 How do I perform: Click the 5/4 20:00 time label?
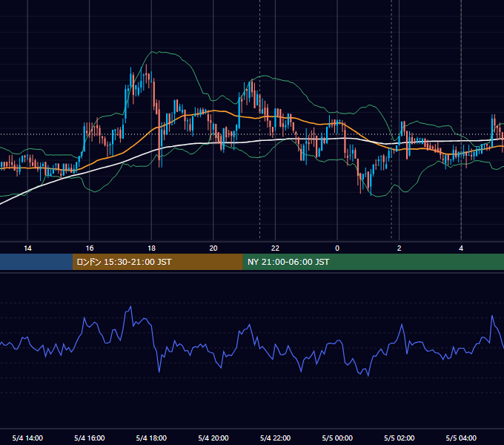[x=213, y=438]
